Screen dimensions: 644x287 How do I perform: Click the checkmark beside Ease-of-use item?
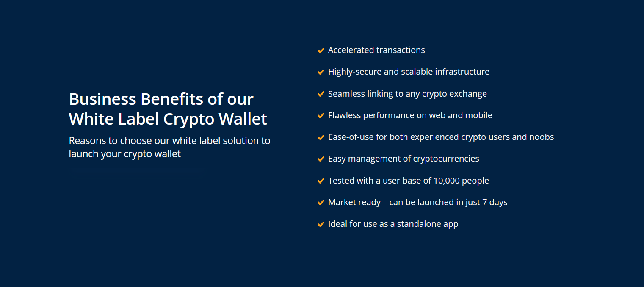[x=321, y=137]
